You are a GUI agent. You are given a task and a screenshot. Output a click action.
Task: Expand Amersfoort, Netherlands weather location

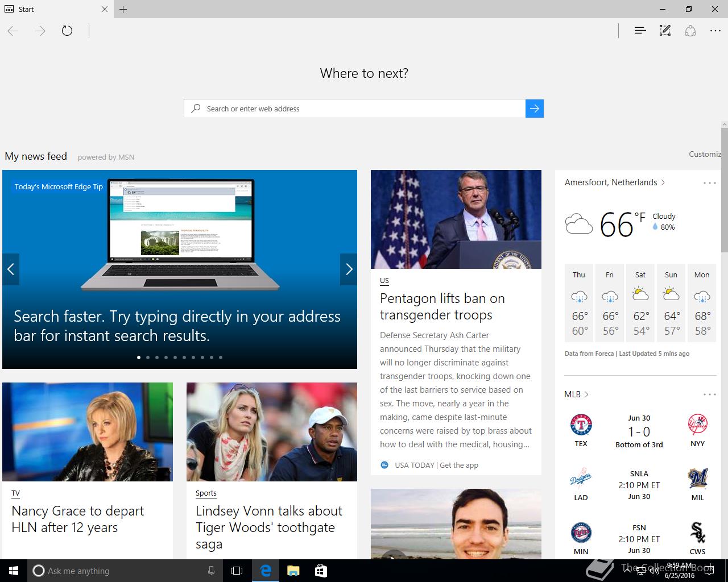click(615, 182)
